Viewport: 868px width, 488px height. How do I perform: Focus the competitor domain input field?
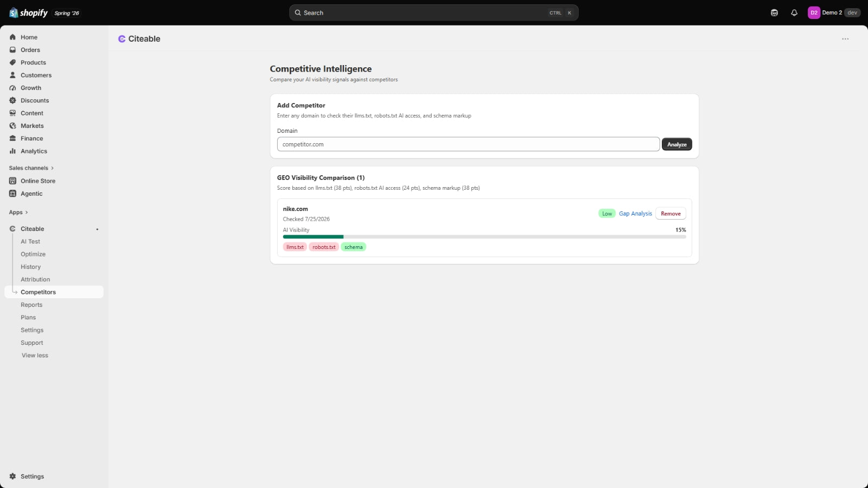click(468, 144)
